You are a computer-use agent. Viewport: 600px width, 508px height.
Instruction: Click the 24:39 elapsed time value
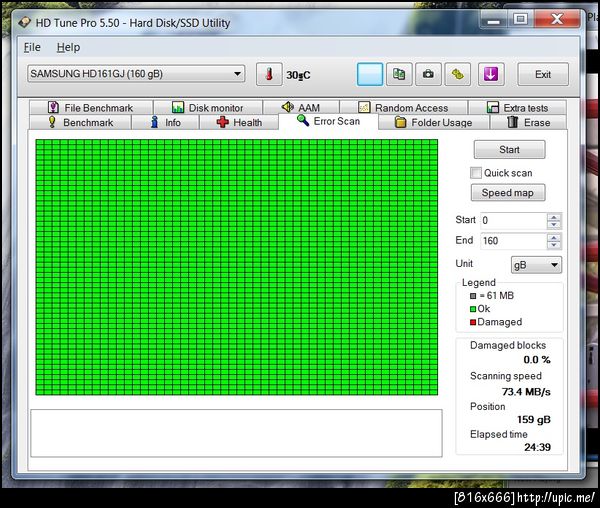537,447
